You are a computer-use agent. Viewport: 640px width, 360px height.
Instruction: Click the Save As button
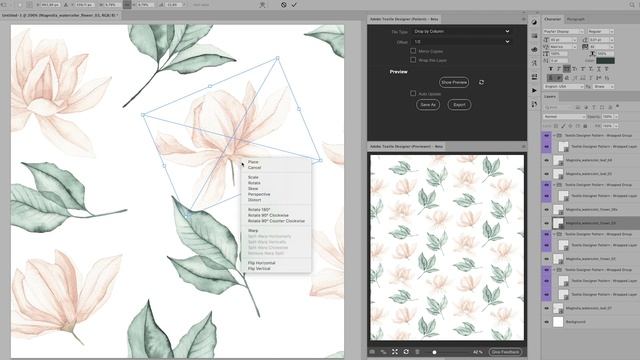[428, 104]
